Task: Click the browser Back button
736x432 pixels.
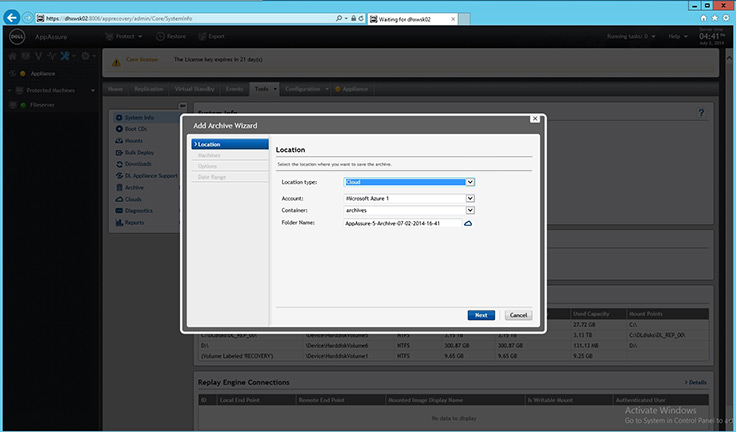Action: [x=12, y=18]
